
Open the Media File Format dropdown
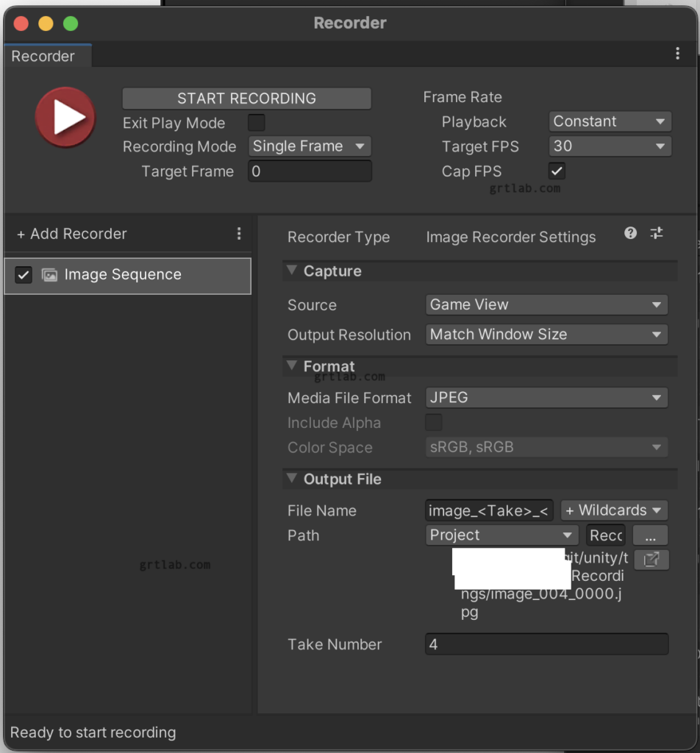point(546,397)
